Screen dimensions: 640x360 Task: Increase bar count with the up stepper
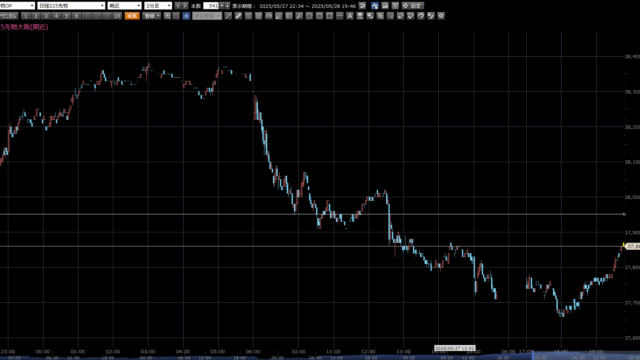coord(227,6)
